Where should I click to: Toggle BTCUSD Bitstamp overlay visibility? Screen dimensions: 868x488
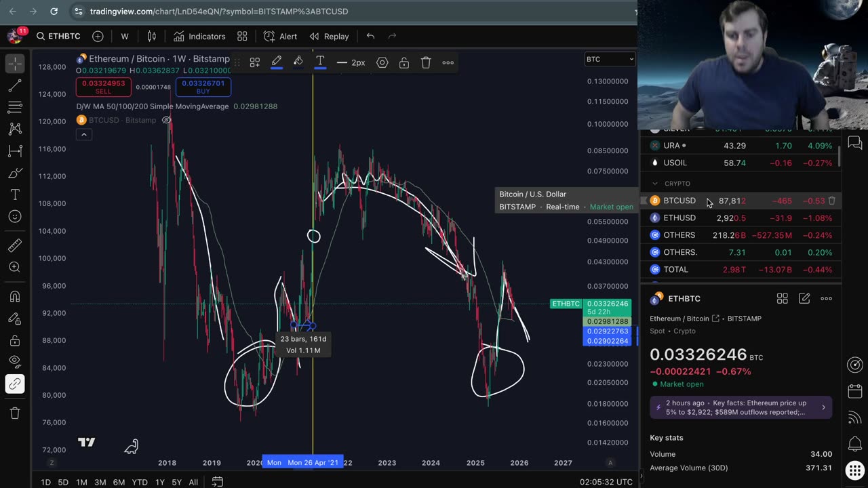(x=166, y=120)
